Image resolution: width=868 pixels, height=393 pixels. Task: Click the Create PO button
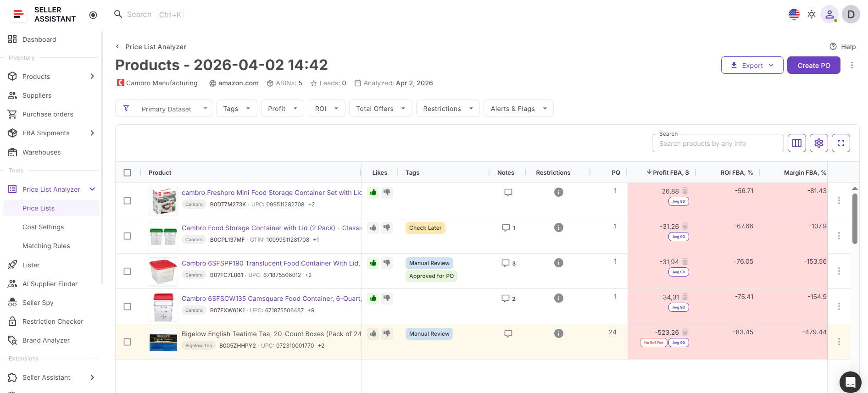[x=814, y=65]
